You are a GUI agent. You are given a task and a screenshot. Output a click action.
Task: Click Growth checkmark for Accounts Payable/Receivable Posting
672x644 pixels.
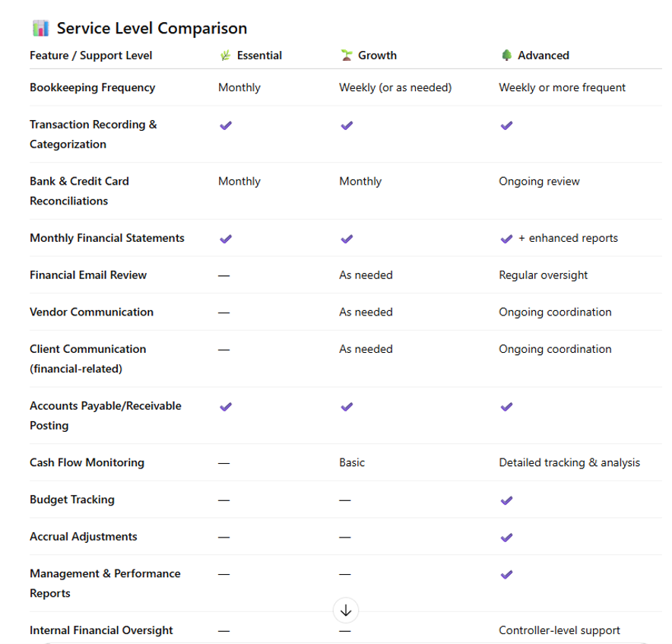347,407
